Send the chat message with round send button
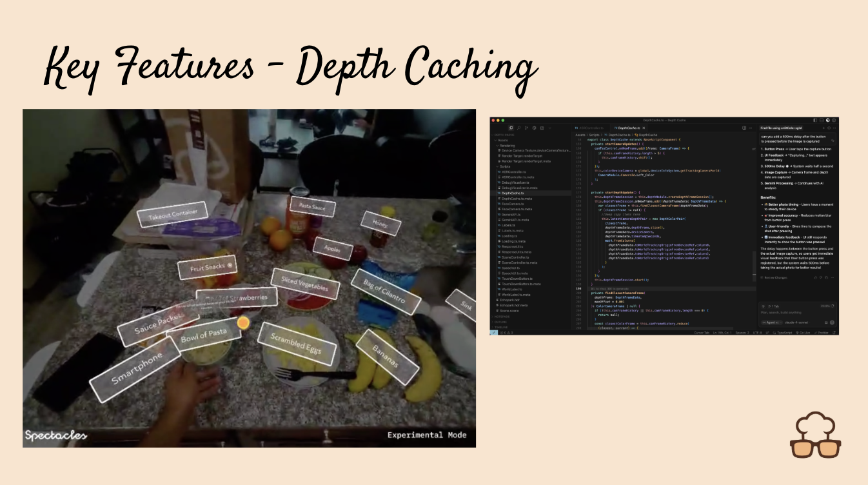 pos(832,322)
